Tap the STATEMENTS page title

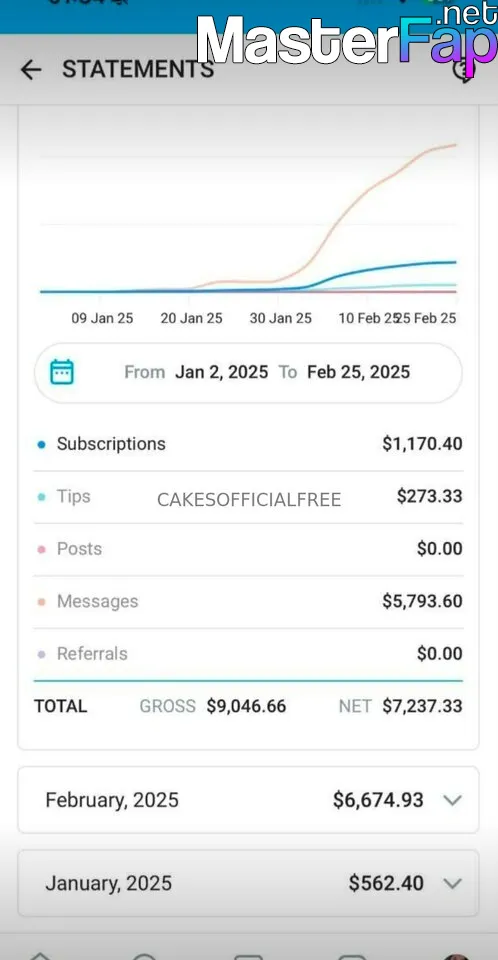point(138,70)
